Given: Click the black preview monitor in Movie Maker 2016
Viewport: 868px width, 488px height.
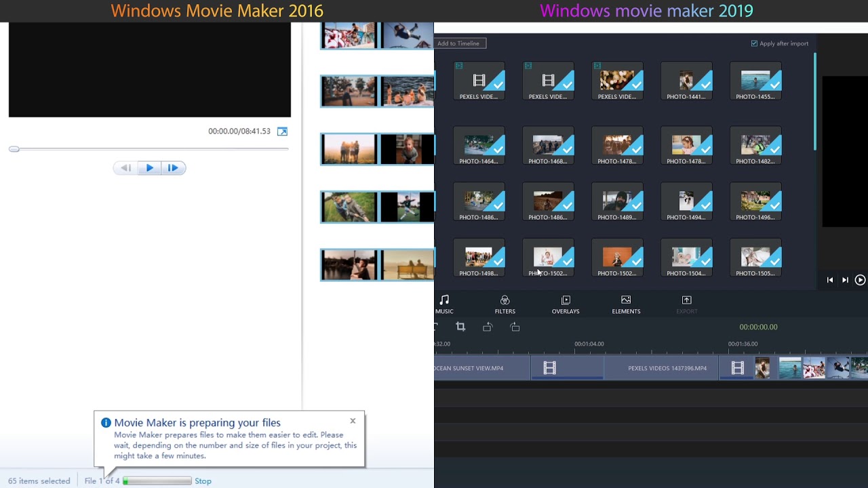Looking at the screenshot, I should pos(150,70).
